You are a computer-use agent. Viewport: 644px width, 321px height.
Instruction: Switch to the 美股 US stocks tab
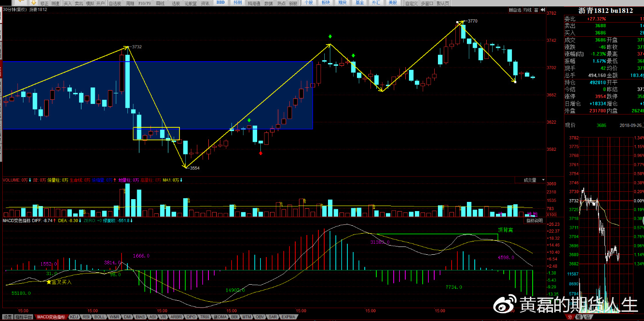(392, 3)
